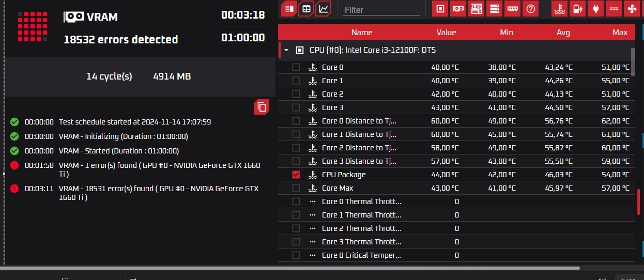This screenshot has height=280, width=644.
Task: Click the thermometer icon on CPU Package row
Action: point(312,175)
